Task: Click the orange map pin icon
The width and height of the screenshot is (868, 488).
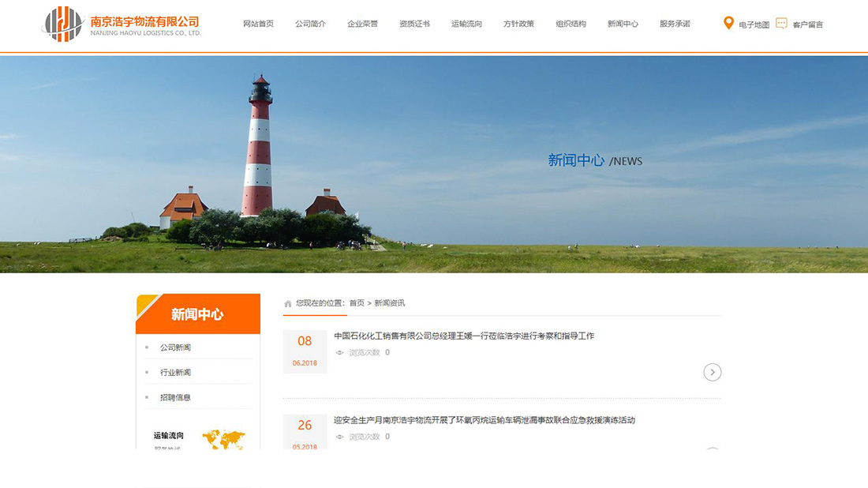Action: point(728,23)
